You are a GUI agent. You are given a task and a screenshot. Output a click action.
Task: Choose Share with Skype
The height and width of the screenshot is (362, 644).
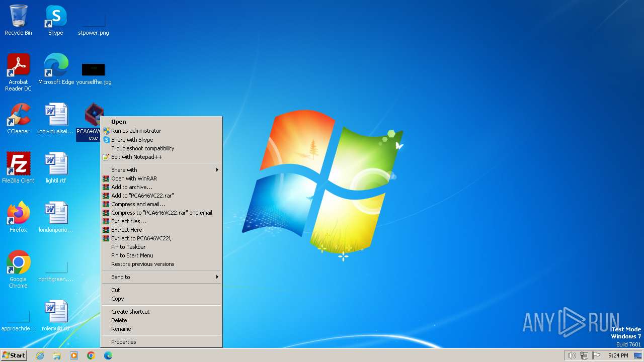coord(161,140)
